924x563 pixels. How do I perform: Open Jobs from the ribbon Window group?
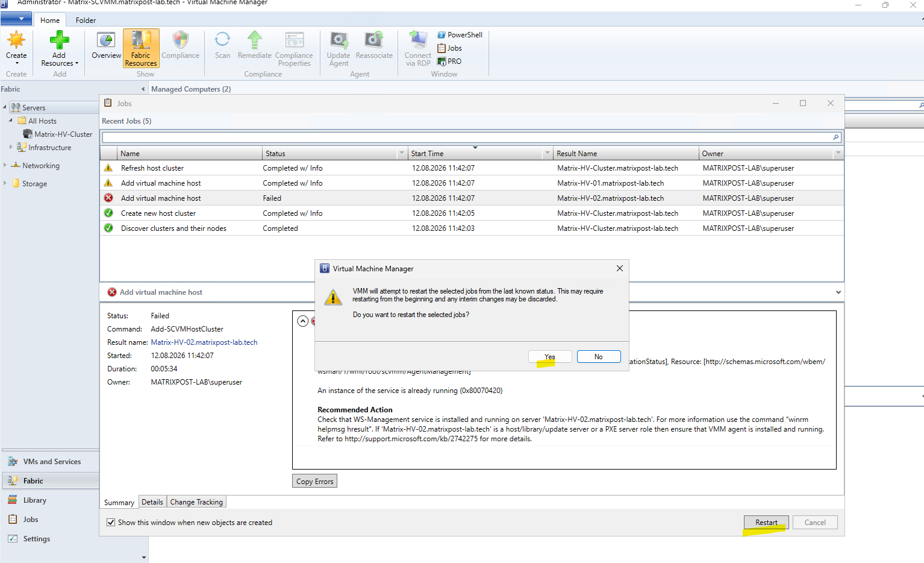pos(449,48)
